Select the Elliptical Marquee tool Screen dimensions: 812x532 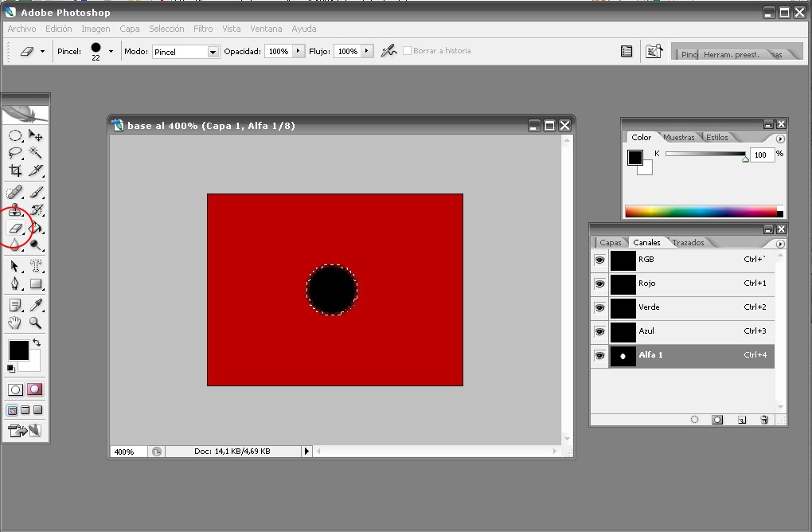pos(15,135)
